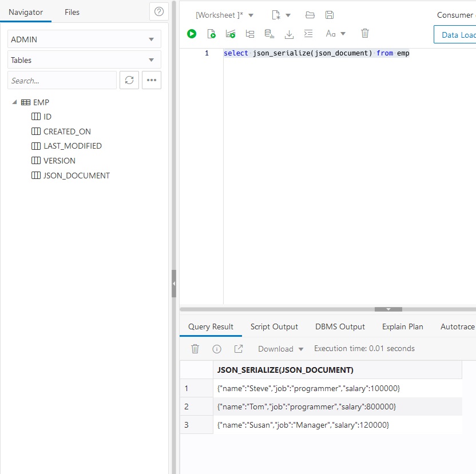The image size is (476, 474).
Task: Run the SQL statement with the green play icon
Action: click(x=192, y=34)
